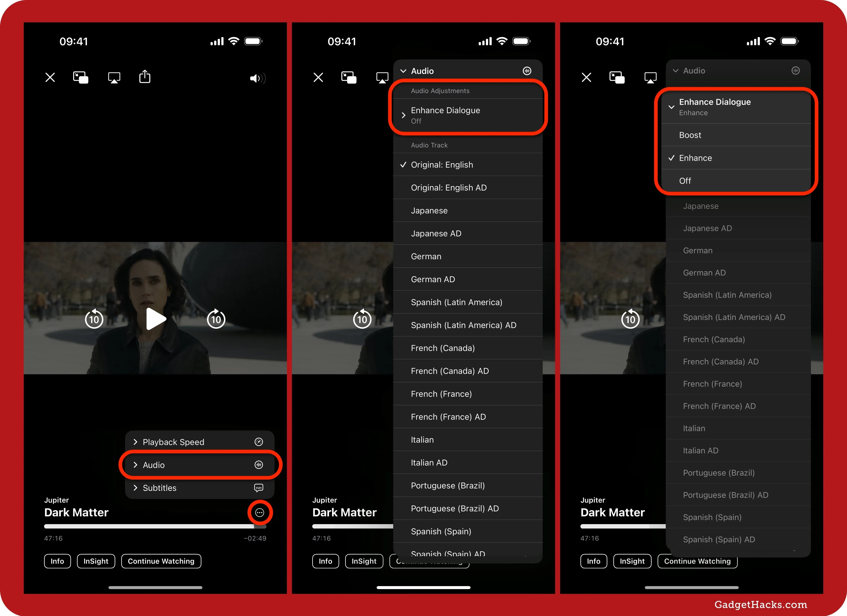The height and width of the screenshot is (616, 847).
Task: Select French (Canada) in middle menu
Action: (468, 348)
